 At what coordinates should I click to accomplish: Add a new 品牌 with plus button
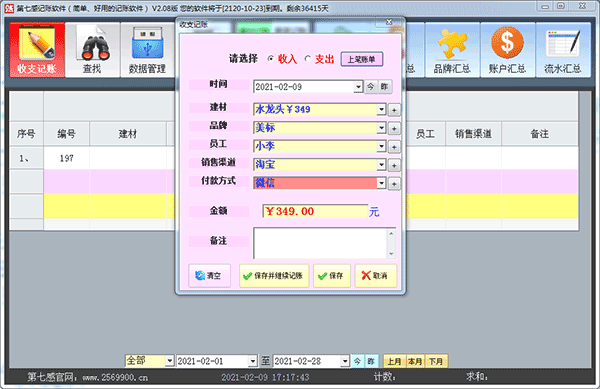click(x=394, y=129)
